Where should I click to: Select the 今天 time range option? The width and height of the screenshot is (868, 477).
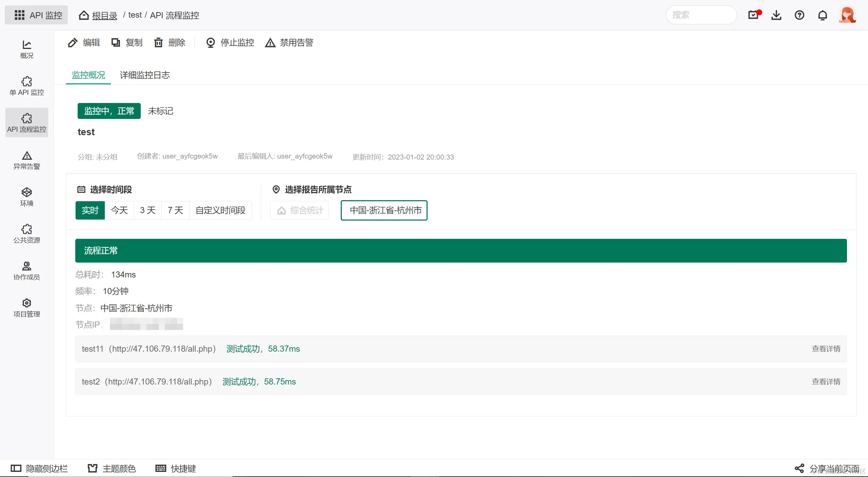coord(119,210)
